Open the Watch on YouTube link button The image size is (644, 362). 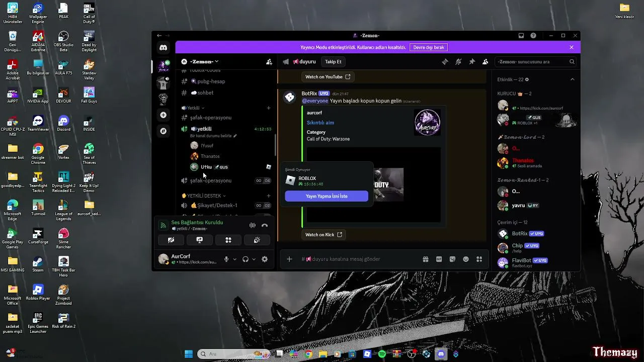[x=328, y=77]
